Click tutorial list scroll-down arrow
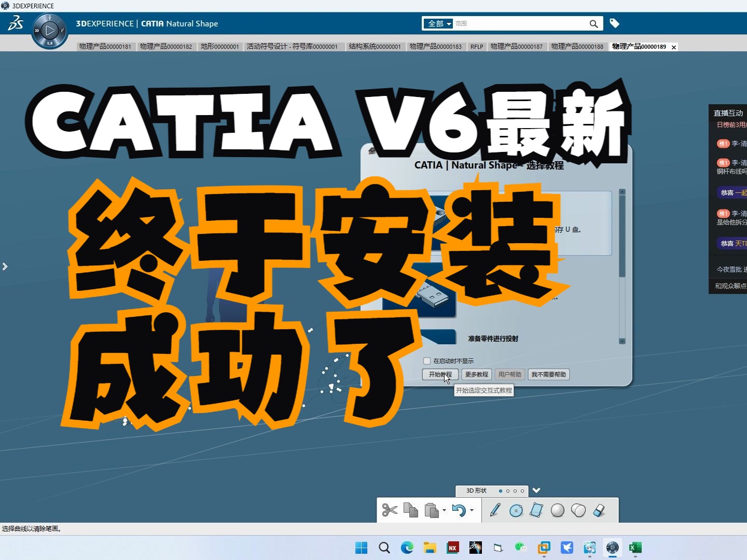747x560 pixels. click(x=622, y=341)
